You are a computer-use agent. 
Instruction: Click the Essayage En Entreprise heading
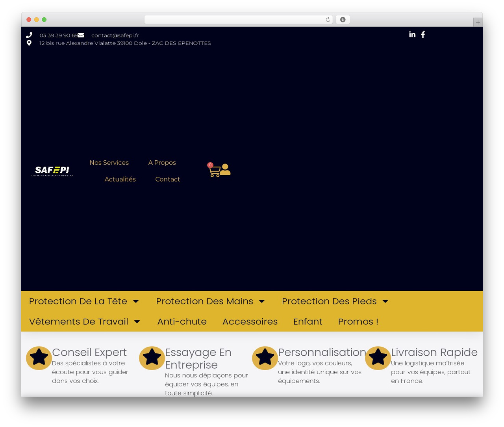pos(198,358)
